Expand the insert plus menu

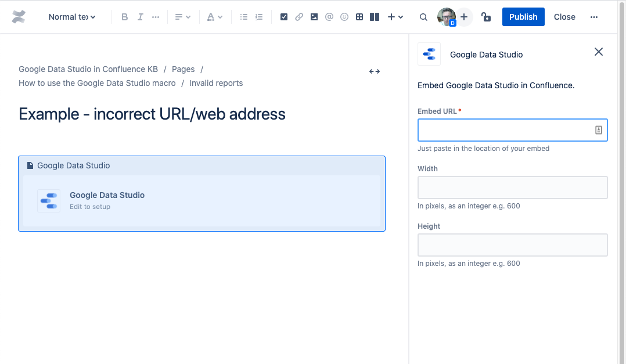pyautogui.click(x=395, y=17)
